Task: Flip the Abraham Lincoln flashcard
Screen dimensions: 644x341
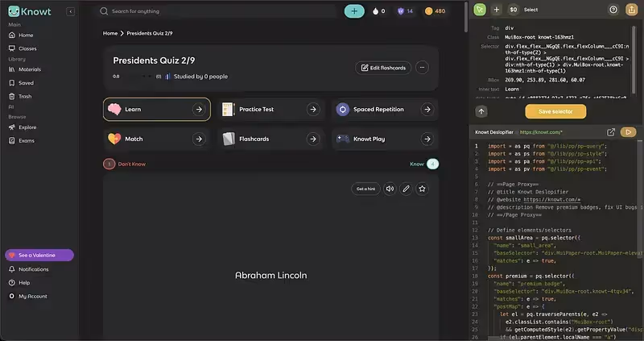Action: [x=270, y=275]
